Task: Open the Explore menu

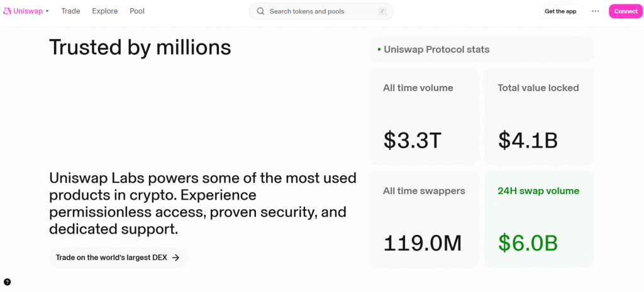Action: click(x=105, y=11)
